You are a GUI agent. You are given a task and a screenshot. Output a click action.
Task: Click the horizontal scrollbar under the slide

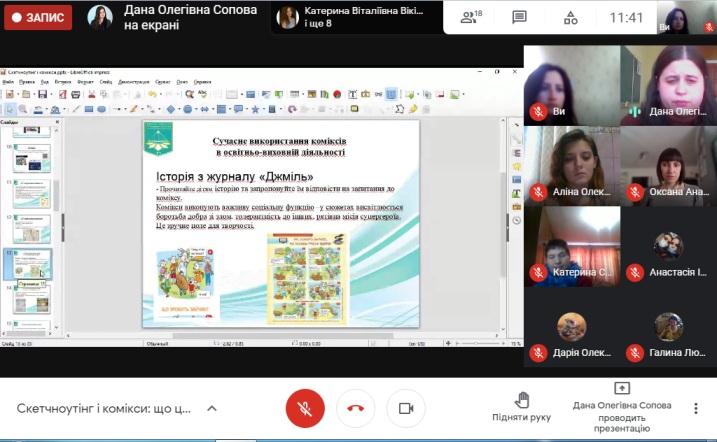click(283, 335)
